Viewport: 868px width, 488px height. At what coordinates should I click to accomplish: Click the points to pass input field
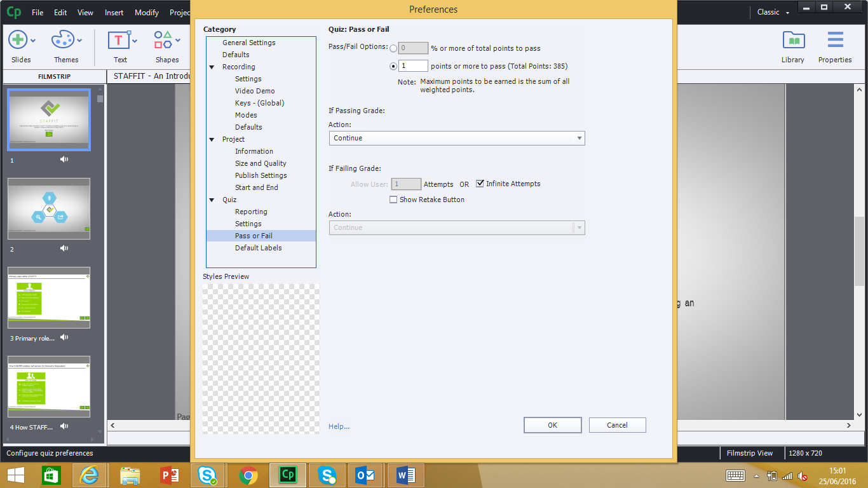[413, 65]
